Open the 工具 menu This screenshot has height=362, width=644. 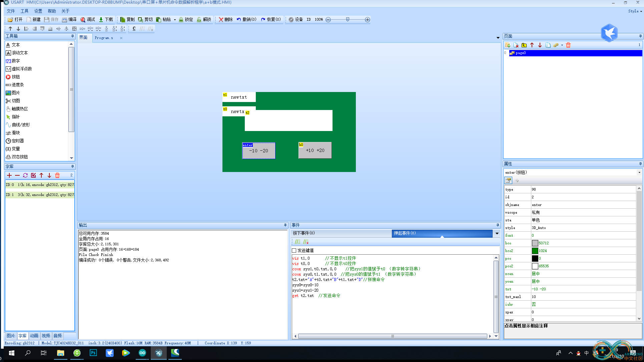(24, 11)
